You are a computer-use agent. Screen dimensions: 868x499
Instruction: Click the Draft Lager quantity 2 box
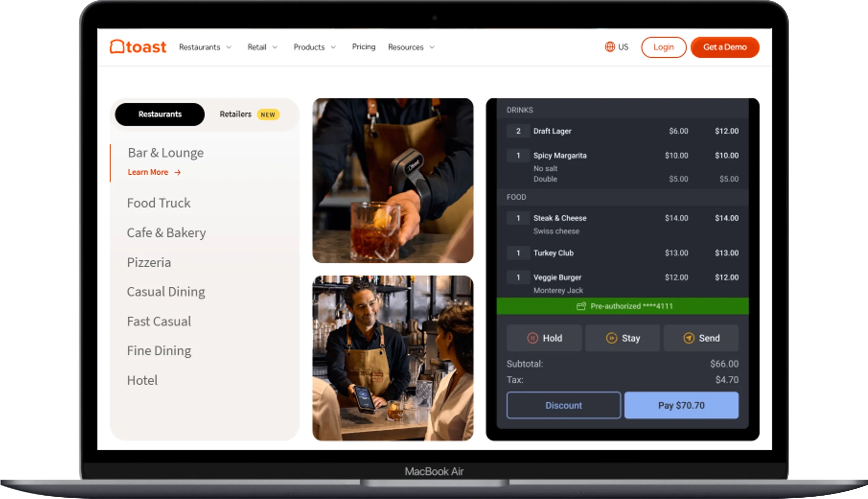(518, 131)
